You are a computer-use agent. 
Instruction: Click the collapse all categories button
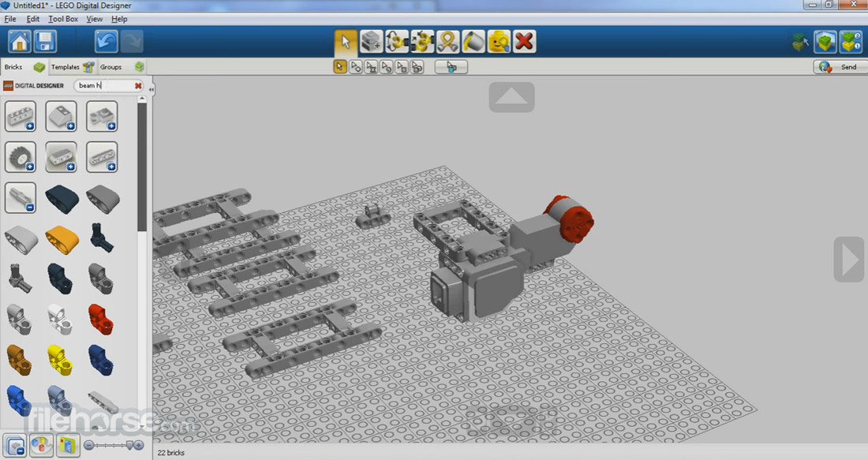[x=14, y=445]
